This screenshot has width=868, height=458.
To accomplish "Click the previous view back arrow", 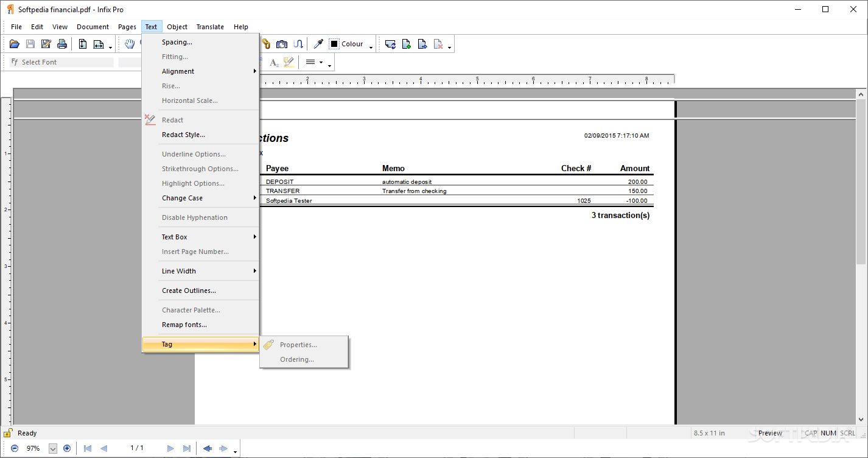I will pos(208,448).
